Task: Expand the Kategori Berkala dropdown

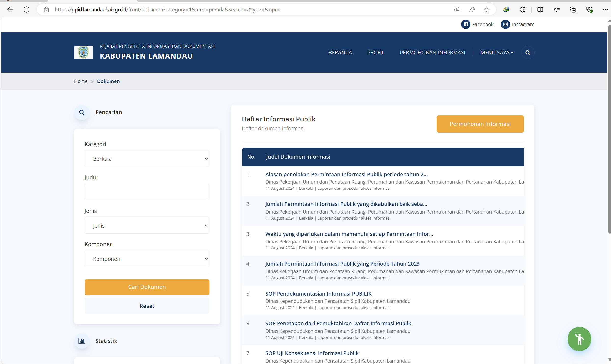Action: [x=147, y=159]
